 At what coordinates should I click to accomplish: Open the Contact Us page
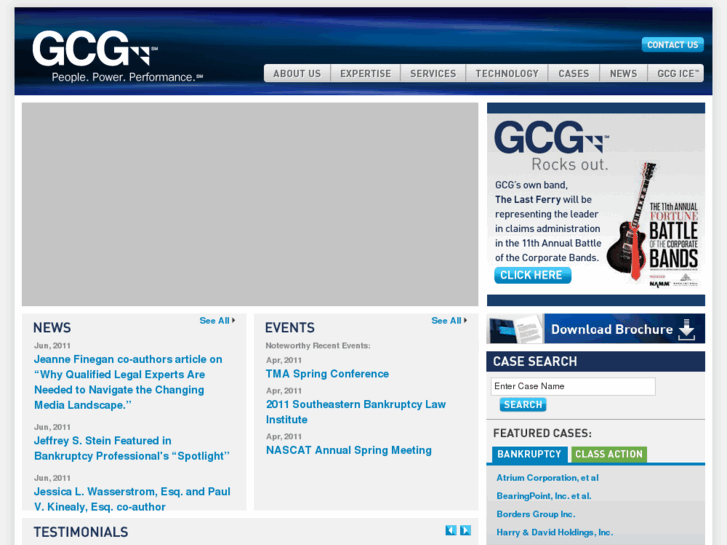pos(673,45)
